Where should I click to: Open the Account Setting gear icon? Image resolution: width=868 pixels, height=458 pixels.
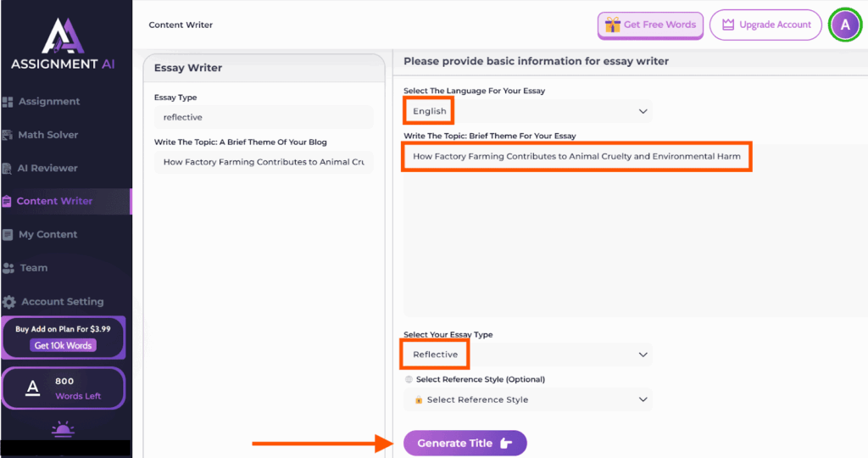pos(8,302)
